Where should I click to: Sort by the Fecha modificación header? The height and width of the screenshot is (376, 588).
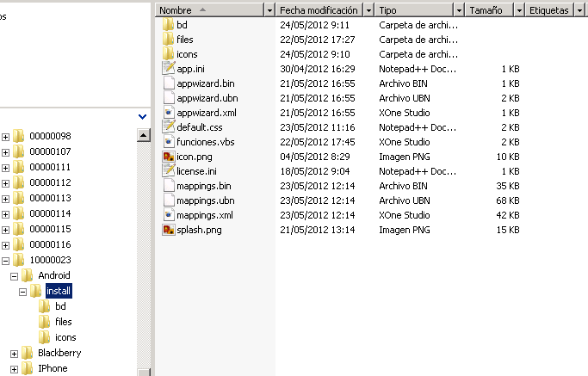tap(319, 10)
